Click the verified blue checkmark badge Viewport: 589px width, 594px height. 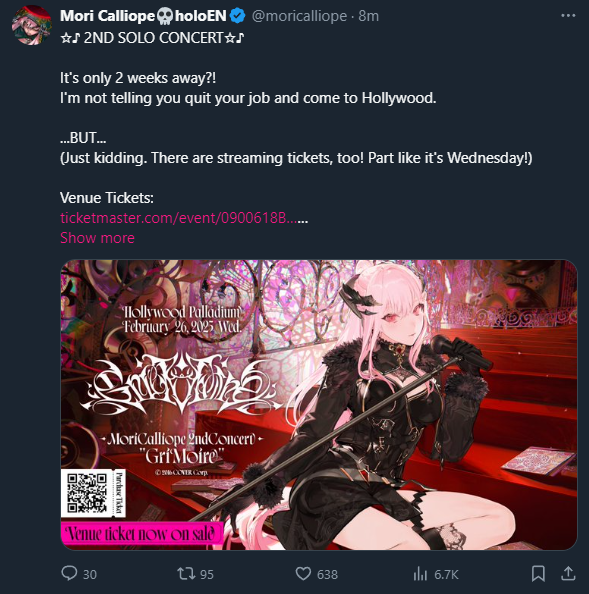[238, 16]
